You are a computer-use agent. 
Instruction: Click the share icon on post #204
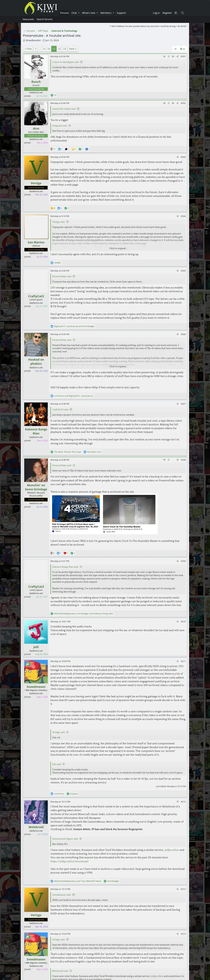(x=177, y=216)
